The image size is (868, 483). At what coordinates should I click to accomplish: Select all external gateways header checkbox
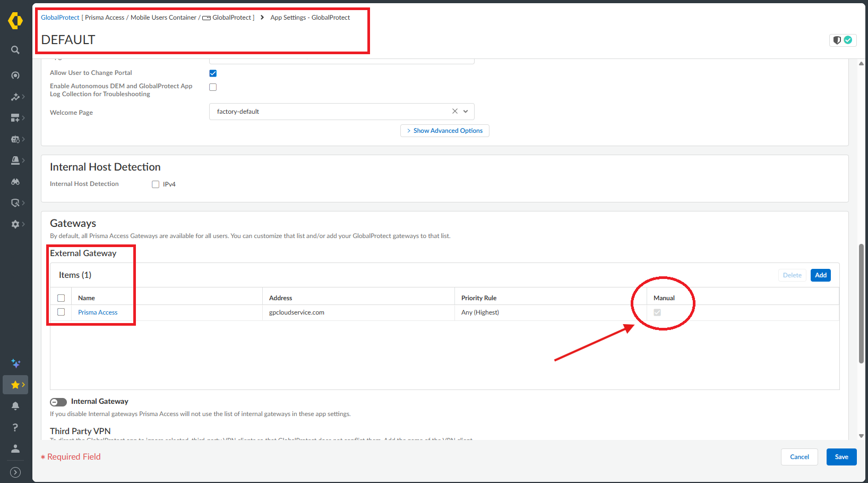[x=61, y=298]
